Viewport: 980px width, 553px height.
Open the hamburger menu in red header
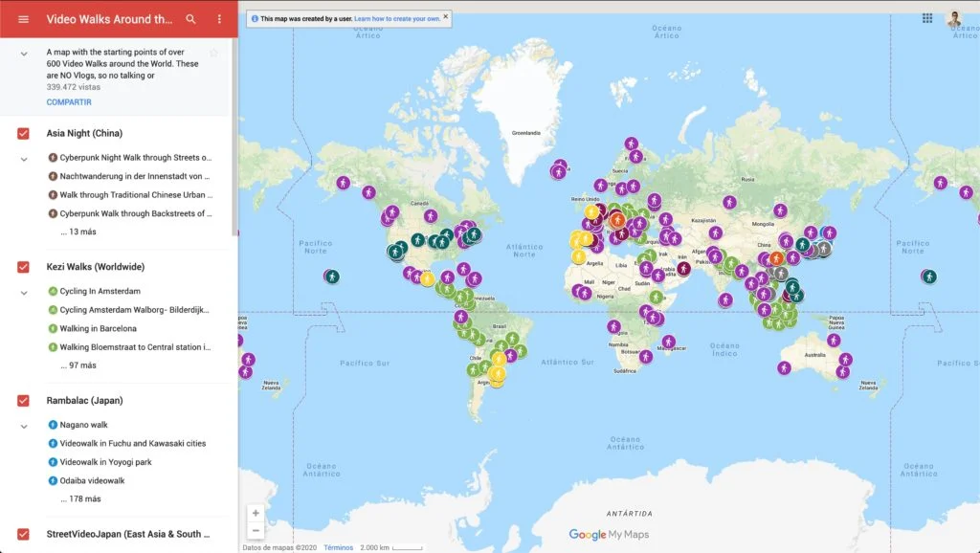[23, 19]
